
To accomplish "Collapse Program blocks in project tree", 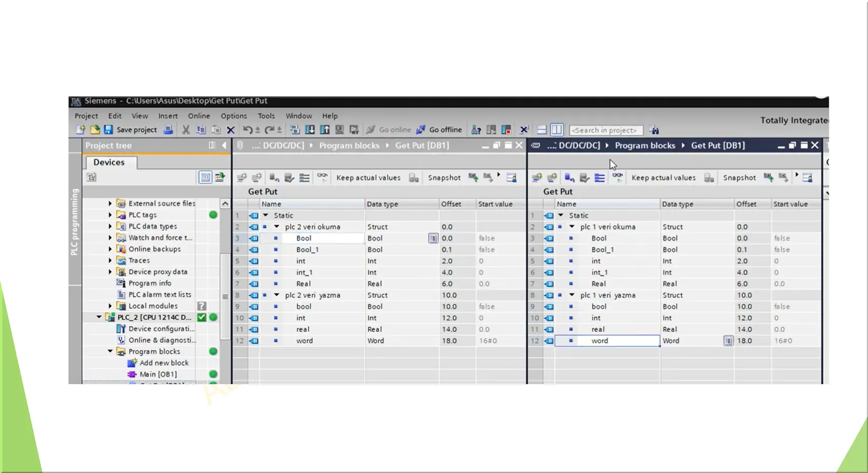I will [x=110, y=351].
